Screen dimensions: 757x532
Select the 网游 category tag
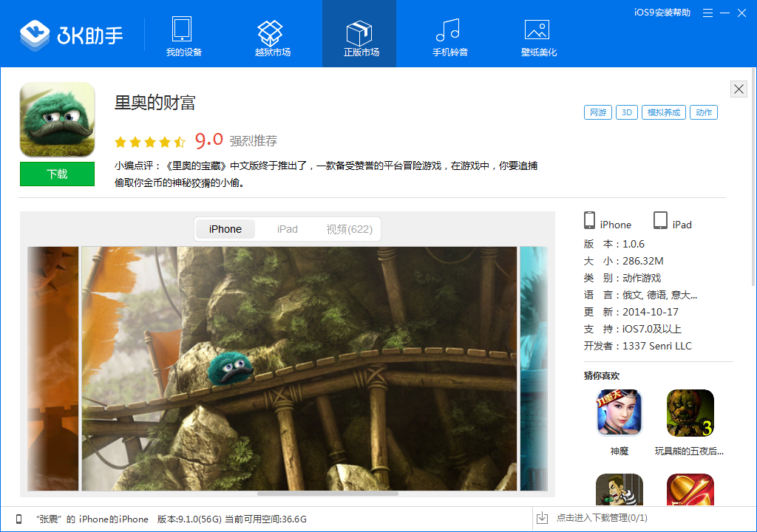tap(597, 112)
